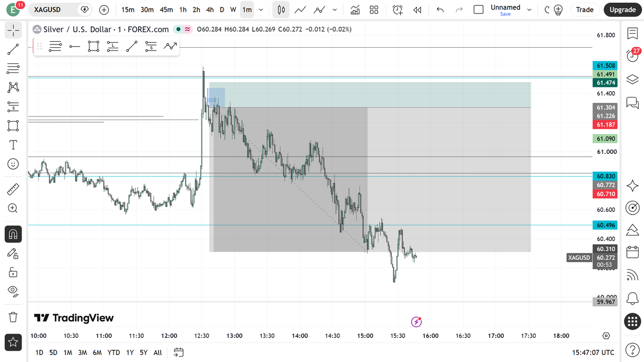Select the 1m interval button
The width and height of the screenshot is (644, 362).
click(x=247, y=10)
